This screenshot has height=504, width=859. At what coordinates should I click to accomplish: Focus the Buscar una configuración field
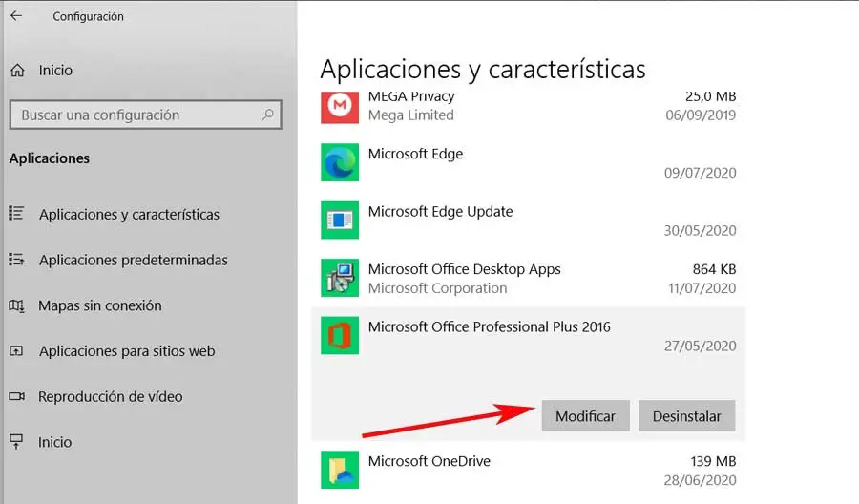(146, 115)
